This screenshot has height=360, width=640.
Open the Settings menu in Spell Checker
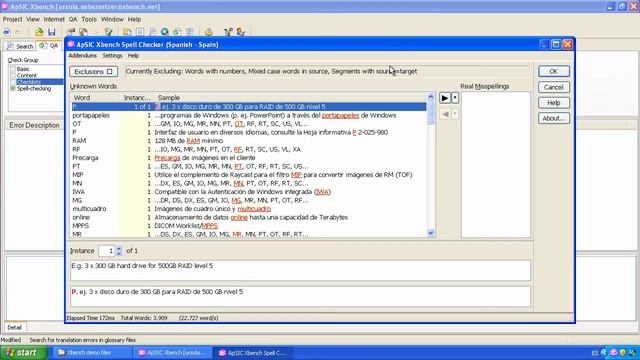[x=112, y=56]
